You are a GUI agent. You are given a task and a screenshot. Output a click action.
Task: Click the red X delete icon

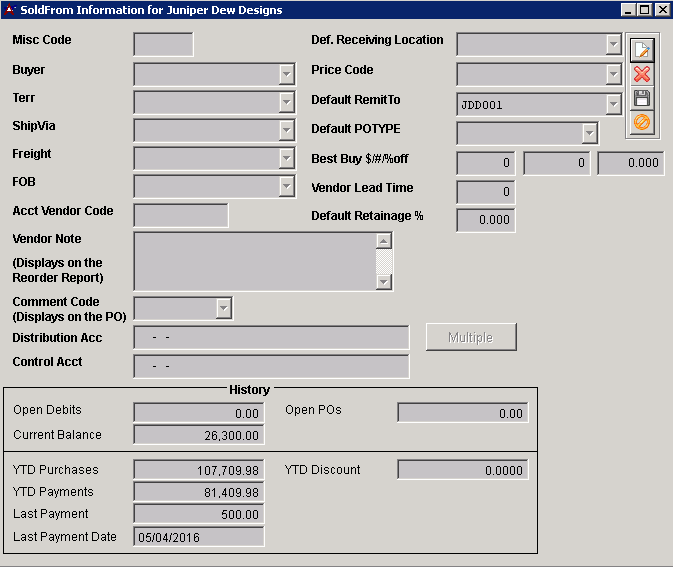pos(642,74)
